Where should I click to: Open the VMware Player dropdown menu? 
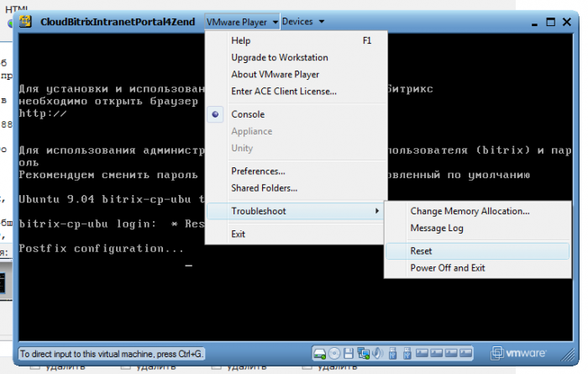[x=242, y=22]
